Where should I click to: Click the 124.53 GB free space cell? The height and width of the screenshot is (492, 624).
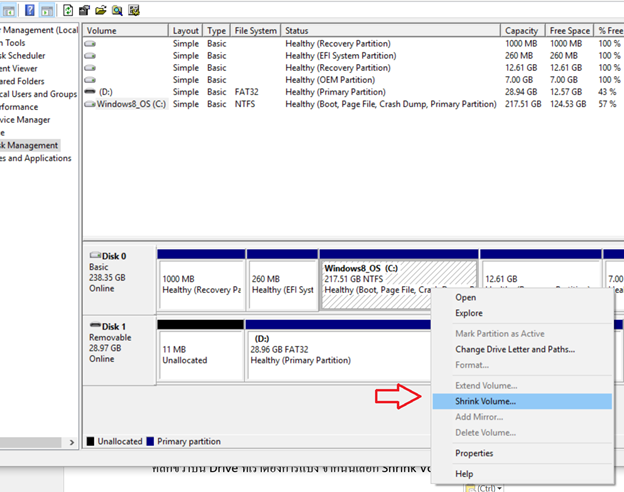568,104
